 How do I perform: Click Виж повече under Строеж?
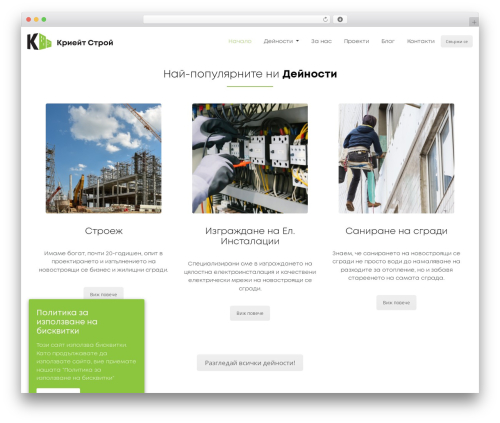point(103,294)
